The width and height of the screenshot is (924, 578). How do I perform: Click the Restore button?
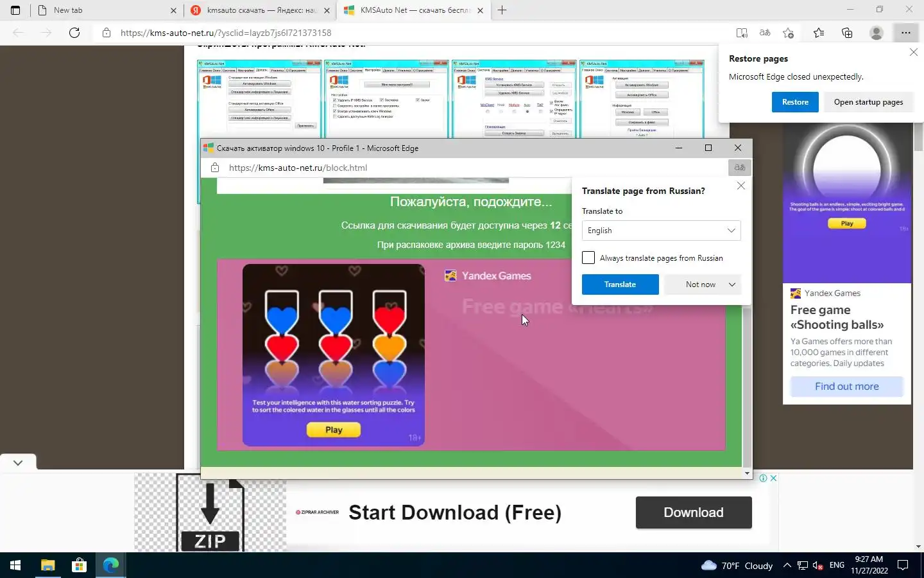tap(795, 102)
